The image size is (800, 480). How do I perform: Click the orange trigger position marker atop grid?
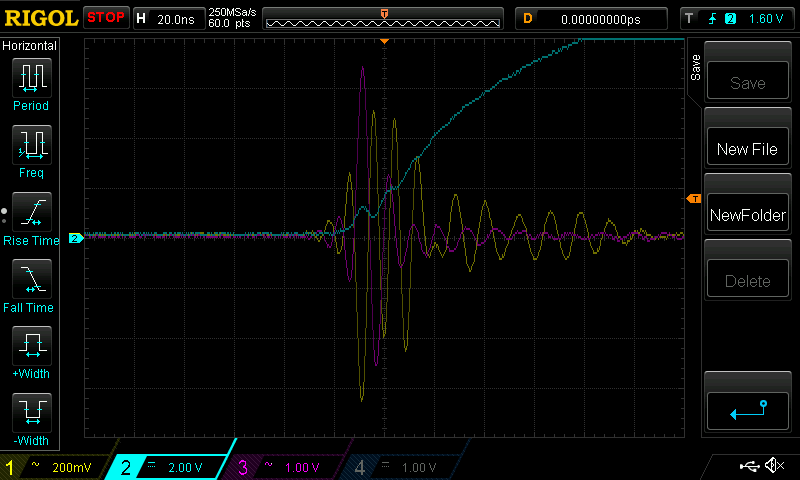(x=385, y=41)
